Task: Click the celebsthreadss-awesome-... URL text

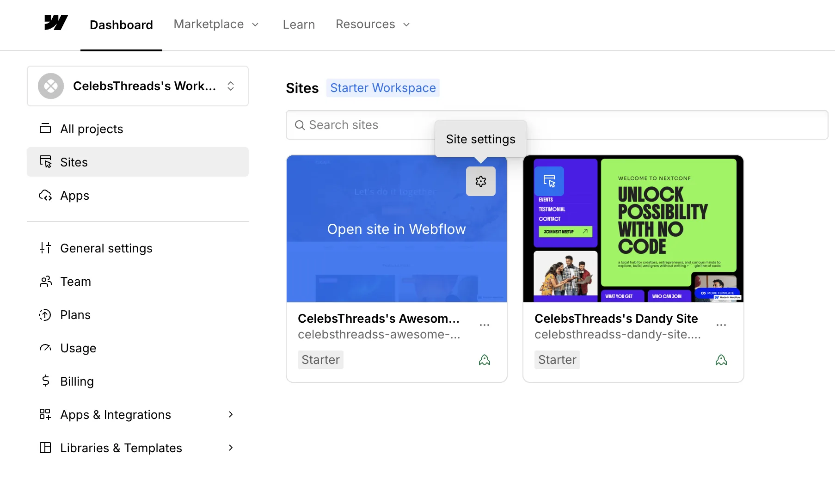Action: point(379,334)
